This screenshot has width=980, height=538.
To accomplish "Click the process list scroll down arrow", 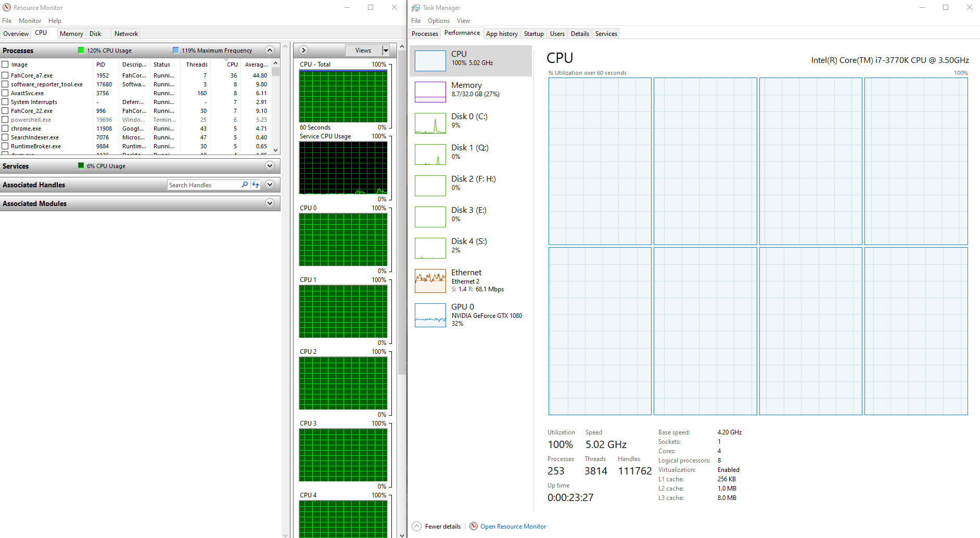I will click(276, 150).
